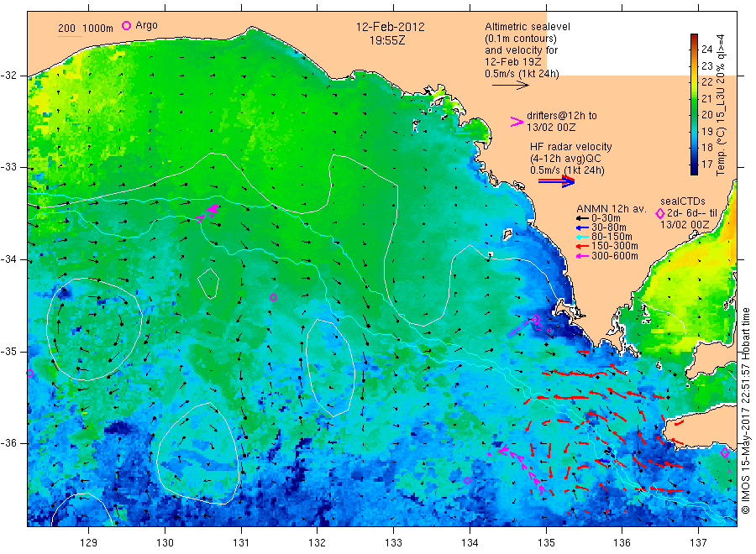Screen dimensions: 756x554
Task: Click the colorbar tick value 24
Action: (x=706, y=49)
